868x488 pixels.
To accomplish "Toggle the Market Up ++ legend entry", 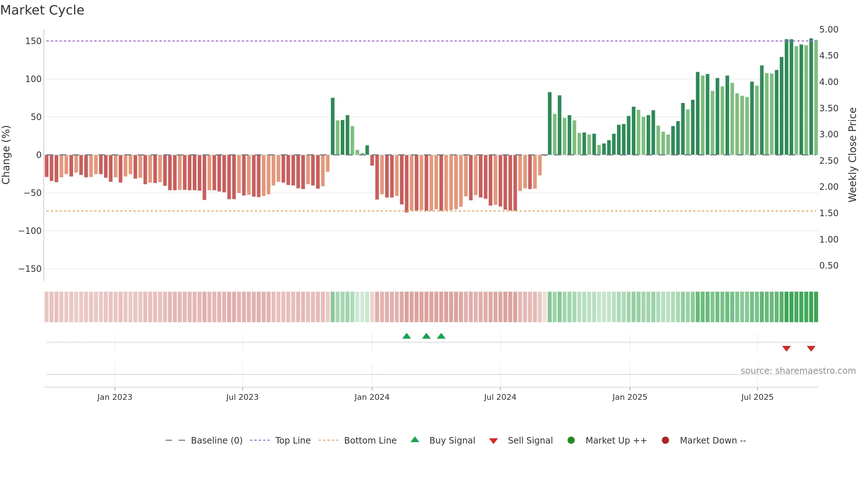I will click(607, 440).
